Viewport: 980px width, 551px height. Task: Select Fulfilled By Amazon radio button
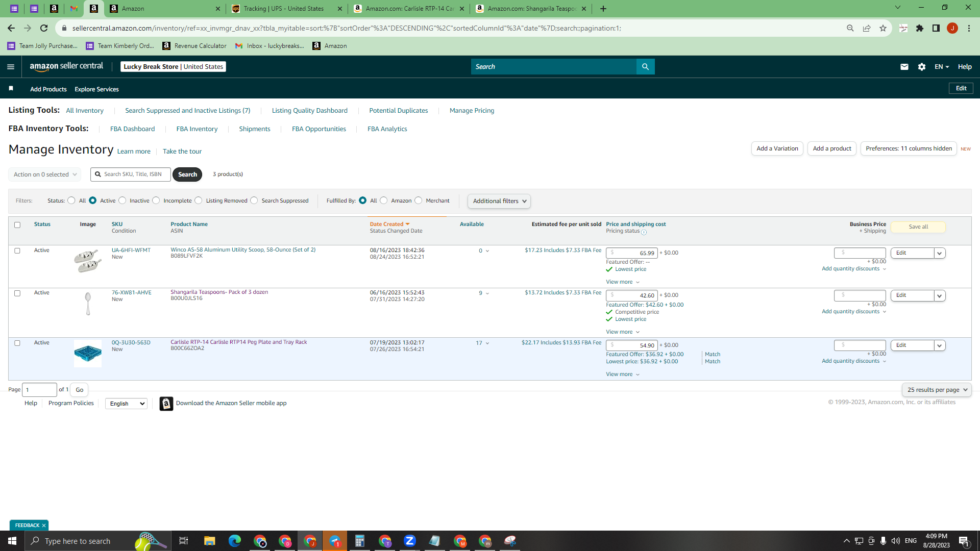(384, 201)
